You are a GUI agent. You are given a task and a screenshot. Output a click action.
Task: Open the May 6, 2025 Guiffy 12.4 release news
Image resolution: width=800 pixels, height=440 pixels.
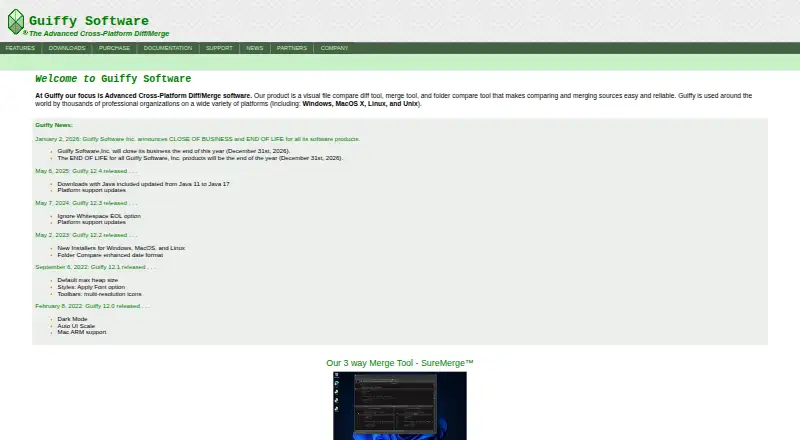[x=86, y=171]
